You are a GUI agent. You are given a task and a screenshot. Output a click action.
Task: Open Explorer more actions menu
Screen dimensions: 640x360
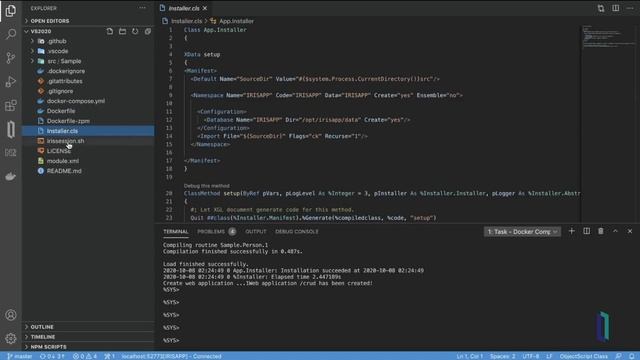142,8
